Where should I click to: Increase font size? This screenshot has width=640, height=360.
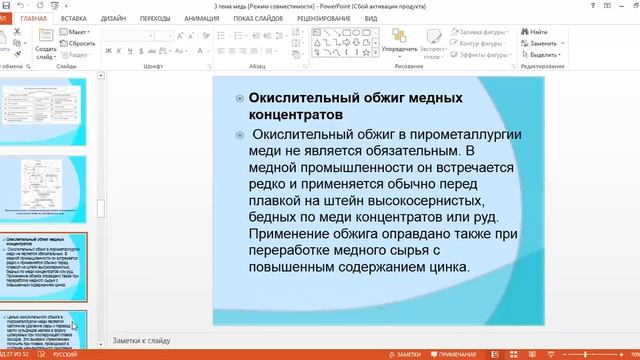click(180, 36)
